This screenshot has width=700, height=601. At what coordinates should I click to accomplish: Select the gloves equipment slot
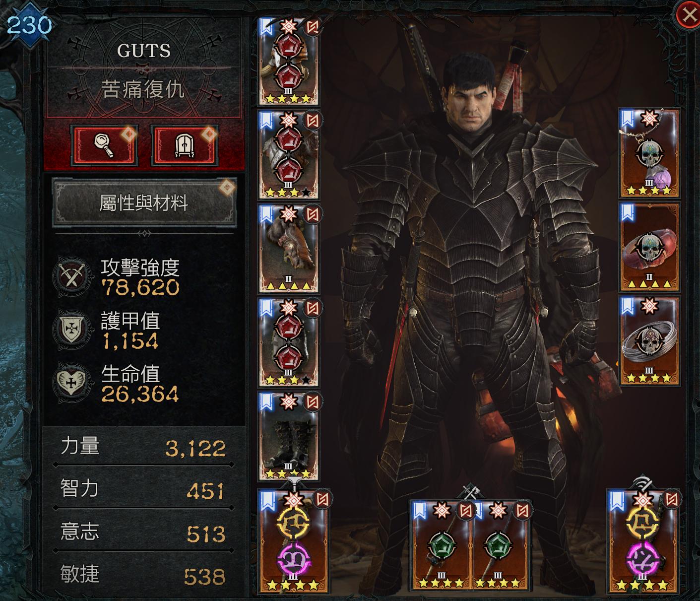point(289,248)
